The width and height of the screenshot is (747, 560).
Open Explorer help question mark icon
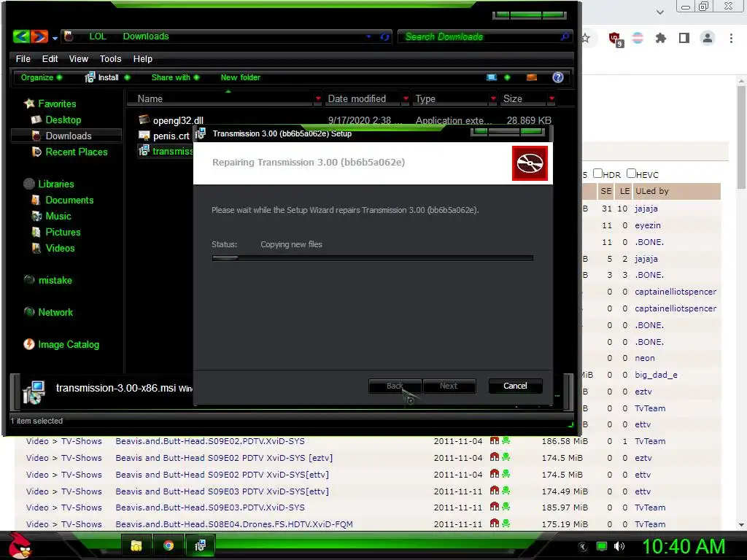click(x=558, y=77)
